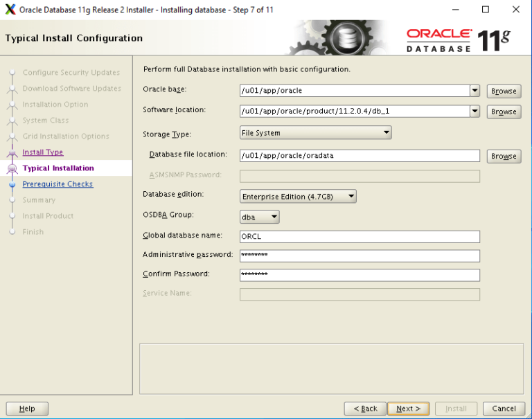
Task: Click the 'Configure Security Updates' step text
Action: tap(71, 73)
